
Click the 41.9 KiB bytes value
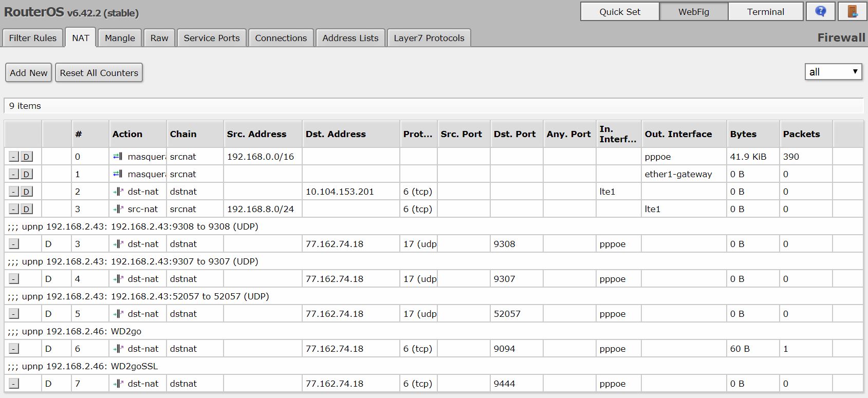point(748,157)
